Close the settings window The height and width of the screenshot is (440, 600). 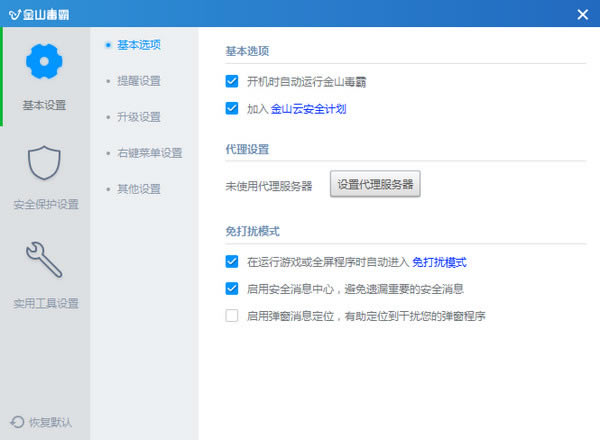click(582, 14)
